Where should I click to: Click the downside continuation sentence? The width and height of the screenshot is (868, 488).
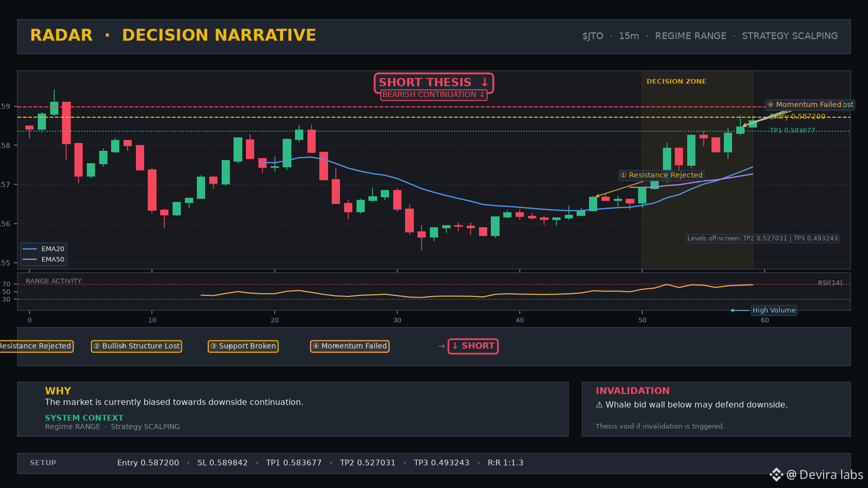(x=174, y=402)
